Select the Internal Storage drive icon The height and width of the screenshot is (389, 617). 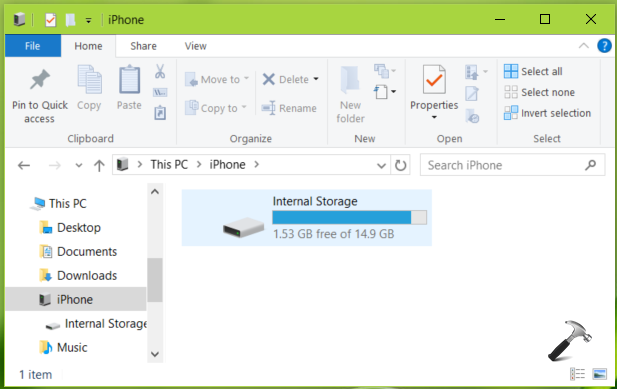coord(243,227)
